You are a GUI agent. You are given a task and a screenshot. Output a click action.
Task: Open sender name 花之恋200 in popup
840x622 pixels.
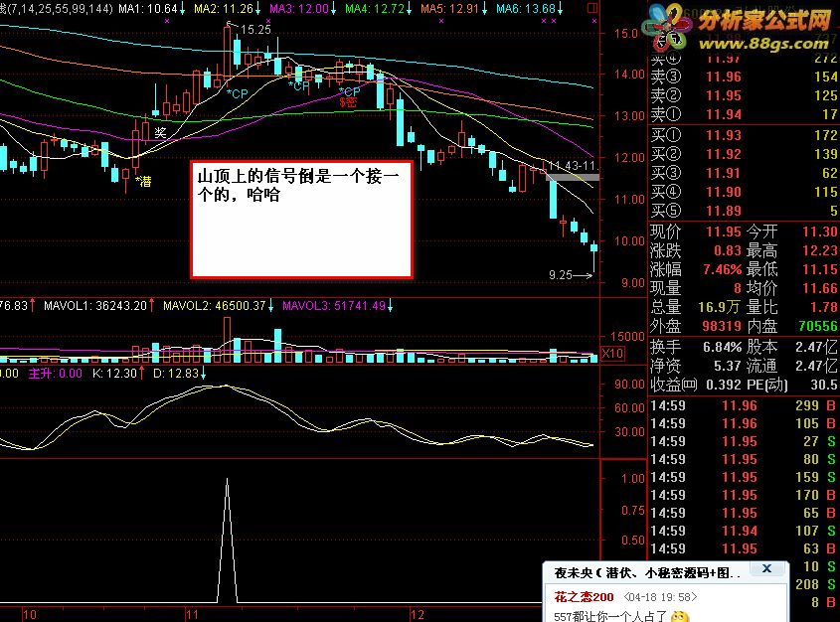point(584,597)
